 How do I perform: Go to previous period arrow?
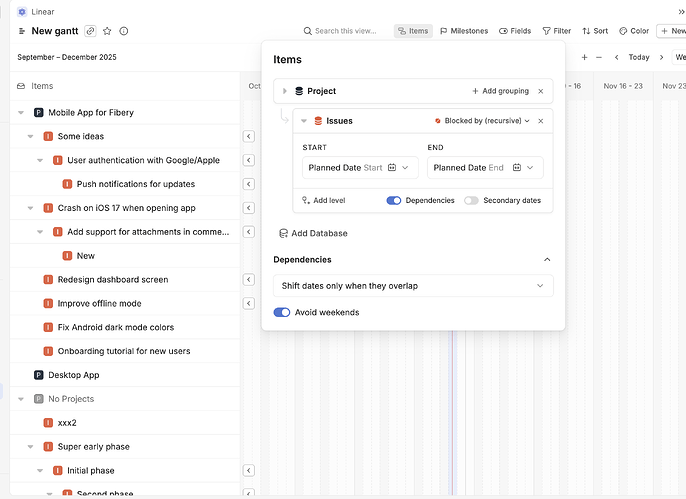pos(616,57)
